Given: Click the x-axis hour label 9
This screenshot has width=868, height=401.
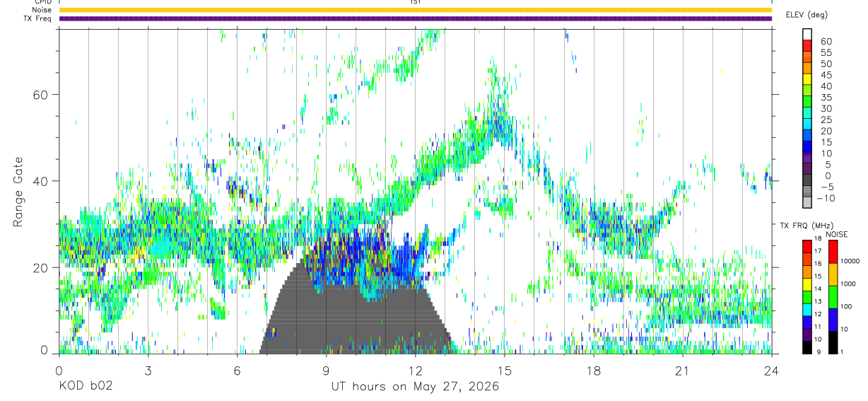Looking at the screenshot, I should tap(326, 370).
